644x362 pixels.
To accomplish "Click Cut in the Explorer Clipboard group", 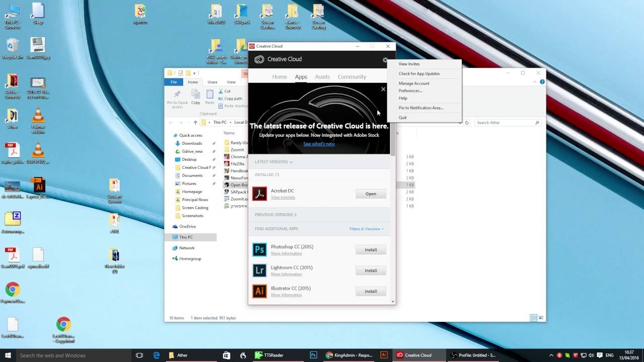I will click(x=224, y=91).
